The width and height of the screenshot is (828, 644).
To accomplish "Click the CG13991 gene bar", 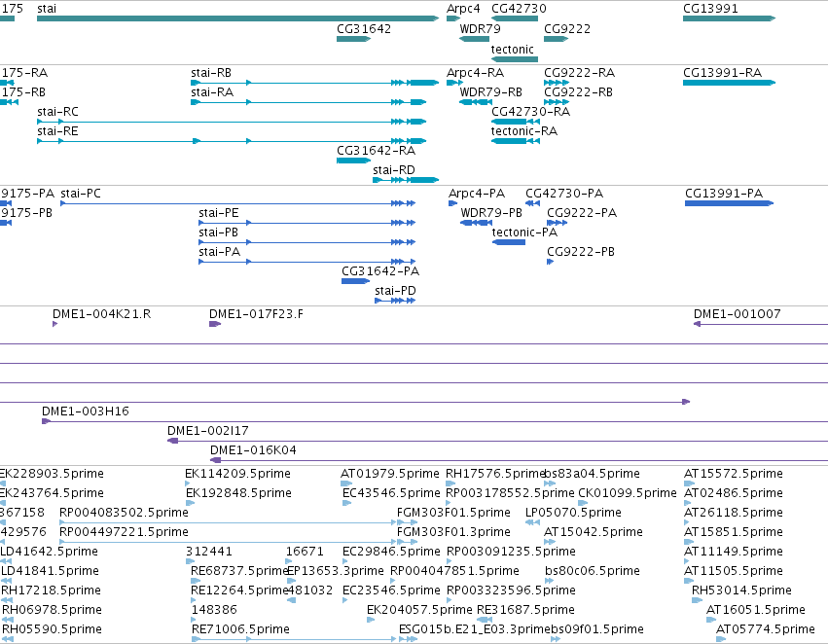I will tap(730, 18).
